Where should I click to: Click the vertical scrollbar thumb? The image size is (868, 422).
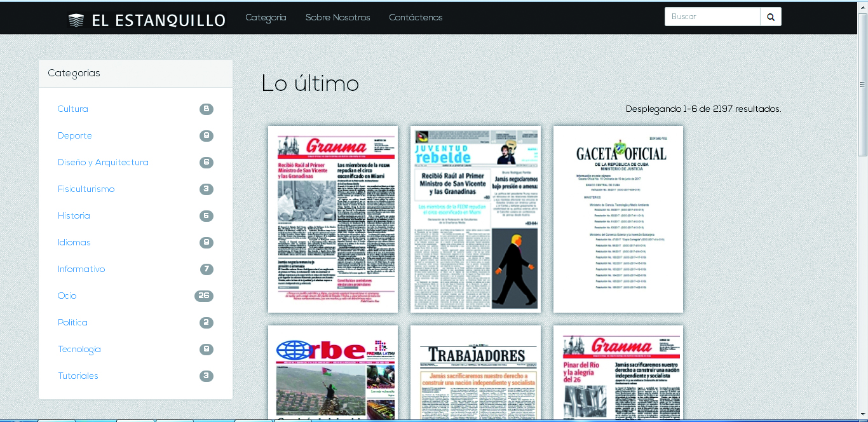pos(863,85)
